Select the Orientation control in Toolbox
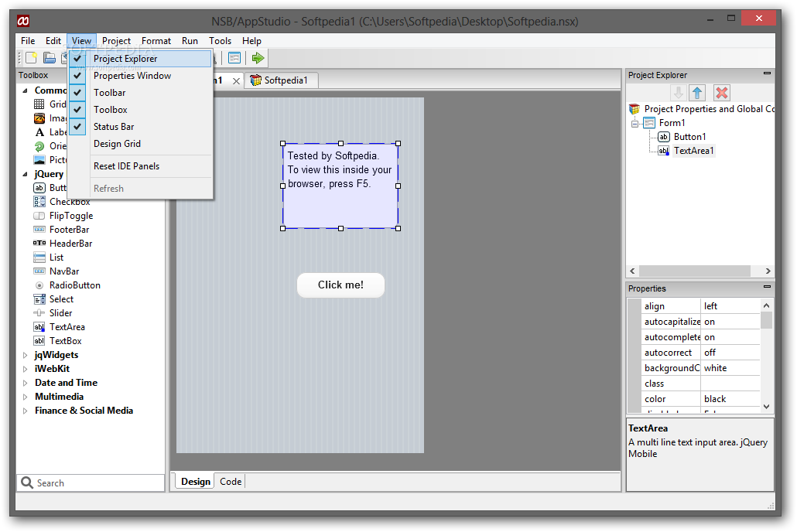Screen dimensions: 797x532 pos(50,146)
